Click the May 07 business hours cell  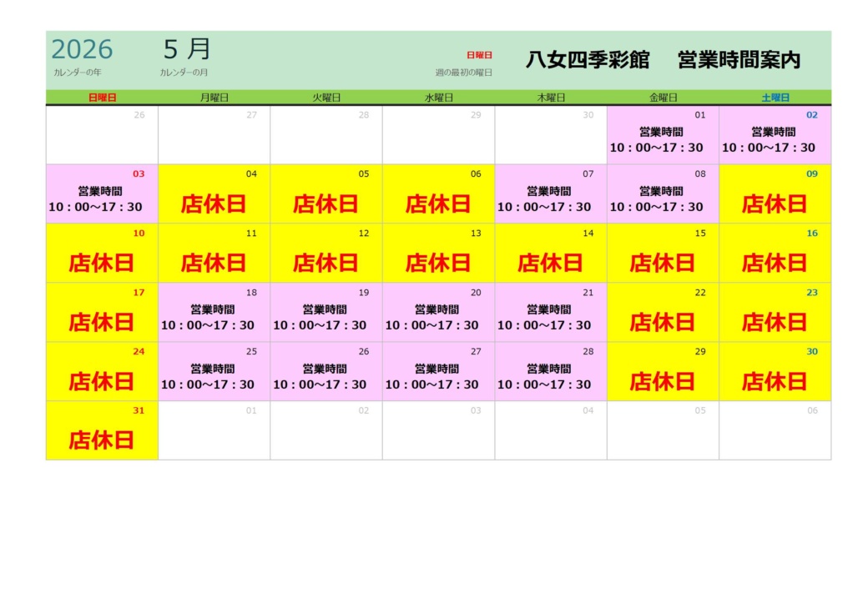(550, 195)
